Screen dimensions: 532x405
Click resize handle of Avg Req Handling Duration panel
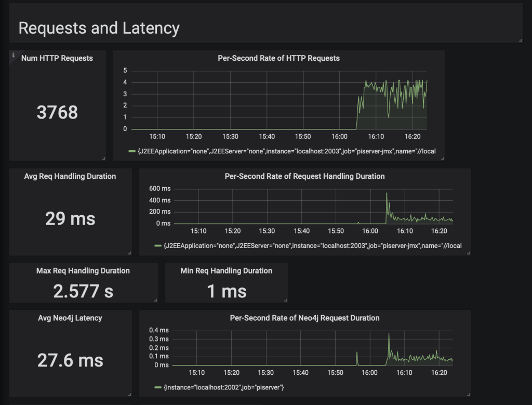coord(129,253)
